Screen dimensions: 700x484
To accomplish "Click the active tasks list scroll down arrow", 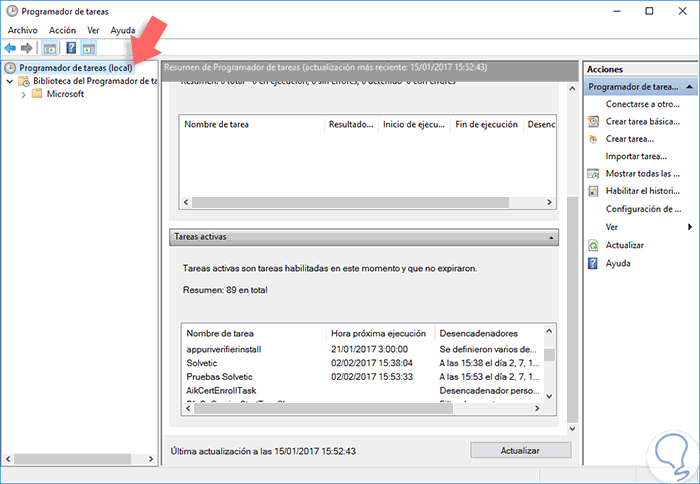I will tap(549, 396).
